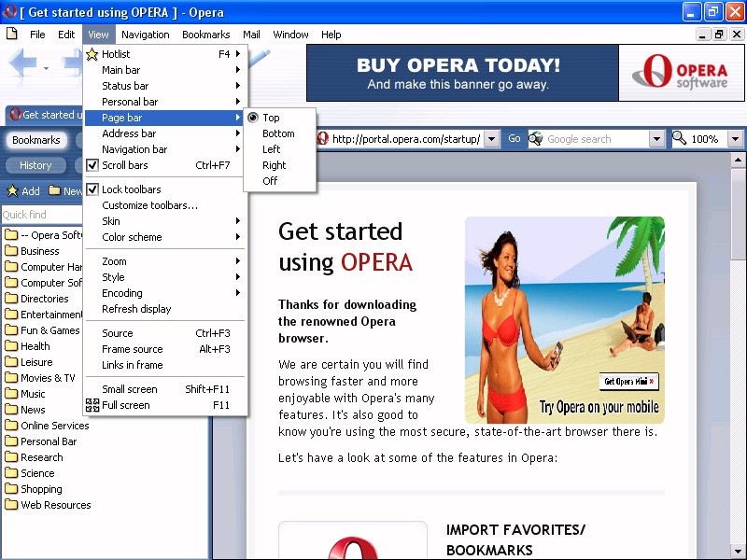
Task: Click the Get Opera Mini button
Action: 628,381
